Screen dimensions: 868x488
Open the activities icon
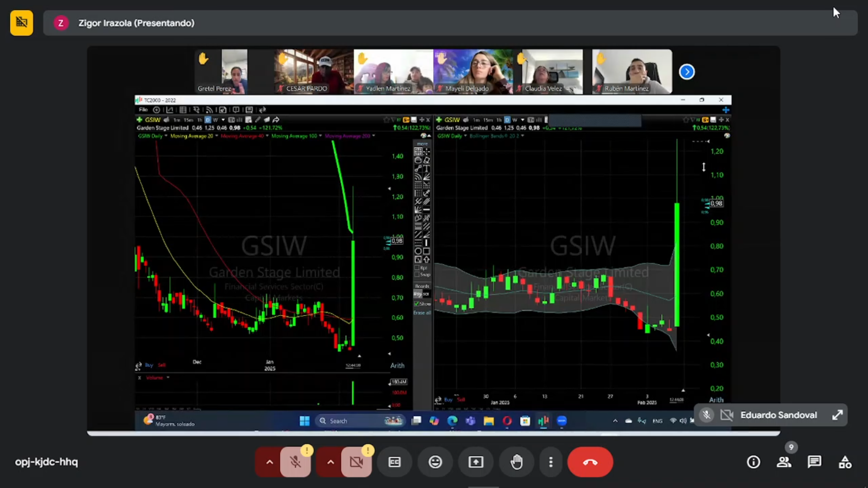point(844,462)
